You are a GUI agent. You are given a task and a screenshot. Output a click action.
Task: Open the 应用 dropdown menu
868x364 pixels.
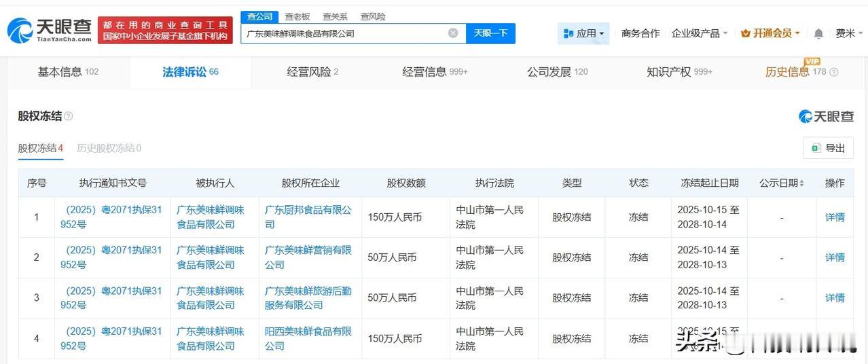point(583,33)
